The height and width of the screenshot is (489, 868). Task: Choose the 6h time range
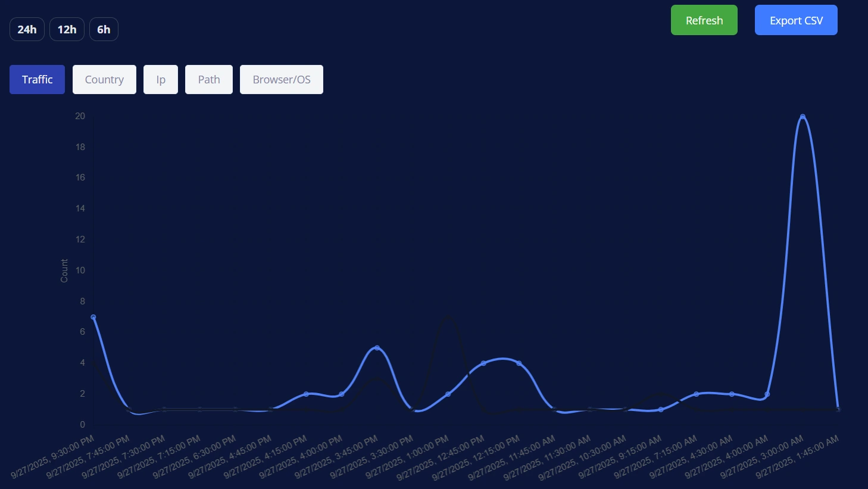click(104, 30)
